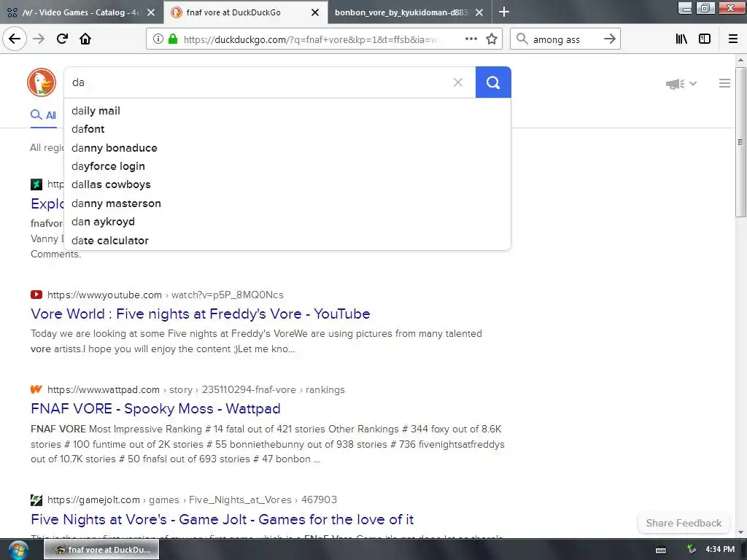Click the browser Back arrow button
Viewport: 747px width, 560px height.
point(15,39)
